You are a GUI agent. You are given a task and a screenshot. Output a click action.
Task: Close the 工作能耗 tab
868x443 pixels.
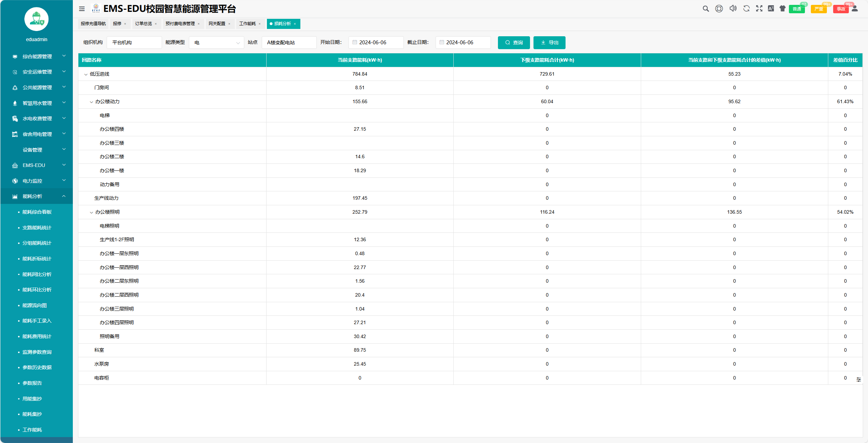(x=260, y=24)
